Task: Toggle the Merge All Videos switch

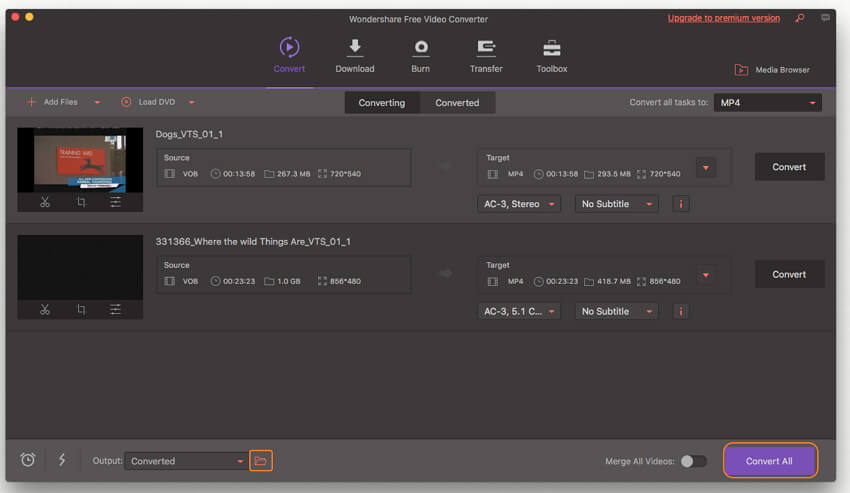Action: 693,461
